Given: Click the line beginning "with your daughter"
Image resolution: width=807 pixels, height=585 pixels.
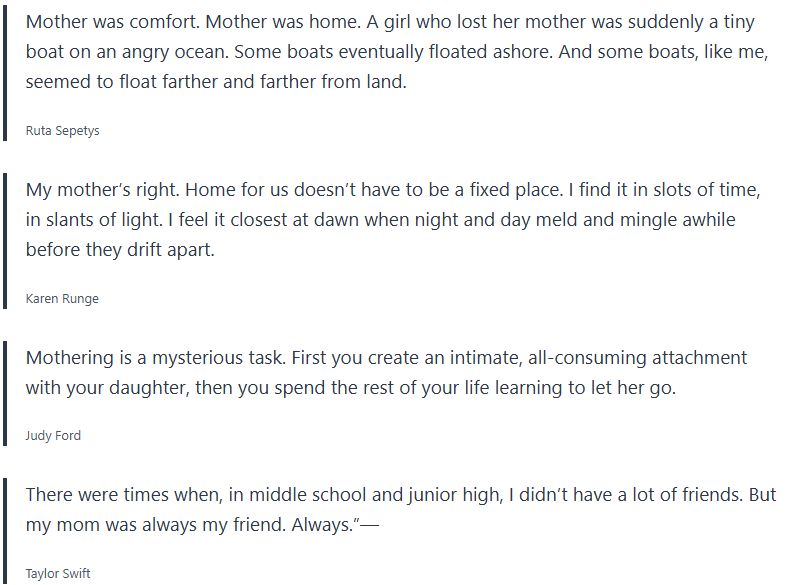Looking at the screenshot, I should [350, 388].
